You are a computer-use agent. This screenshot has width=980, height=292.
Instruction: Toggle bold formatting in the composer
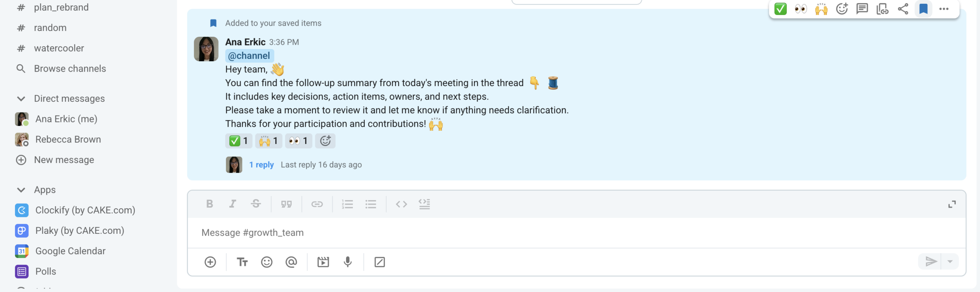click(x=209, y=204)
